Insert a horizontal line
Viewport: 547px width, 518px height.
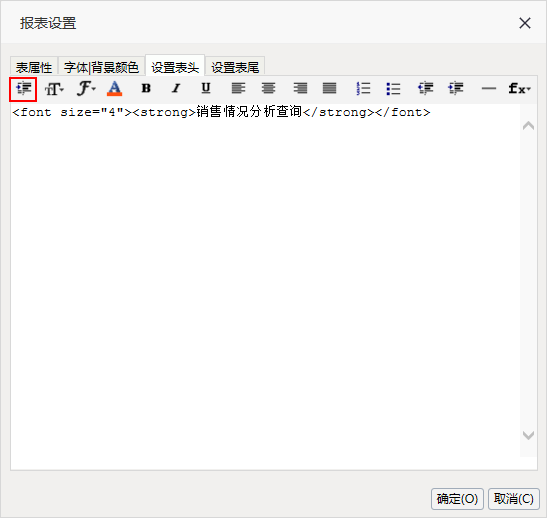(x=488, y=89)
